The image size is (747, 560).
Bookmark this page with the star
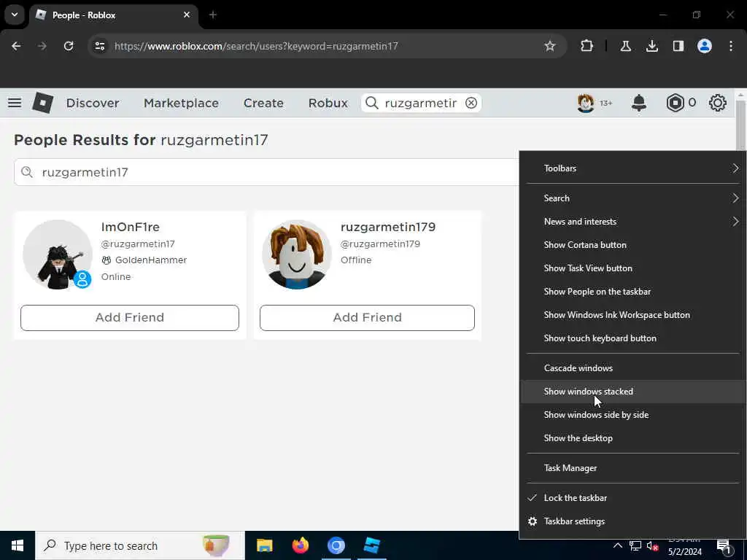coord(550,46)
